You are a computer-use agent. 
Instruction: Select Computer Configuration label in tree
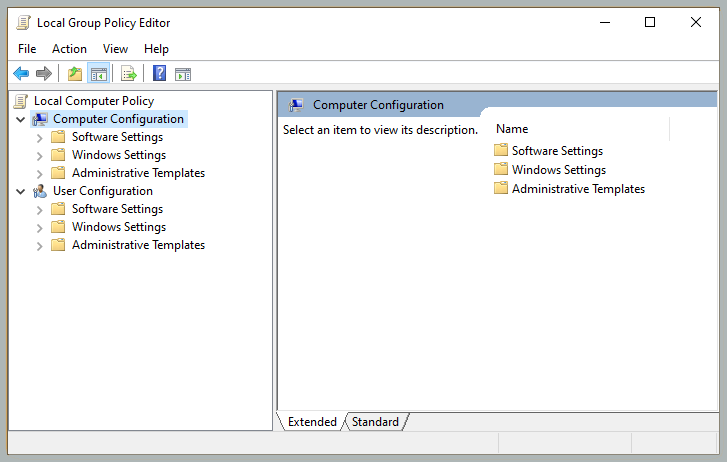click(x=118, y=119)
